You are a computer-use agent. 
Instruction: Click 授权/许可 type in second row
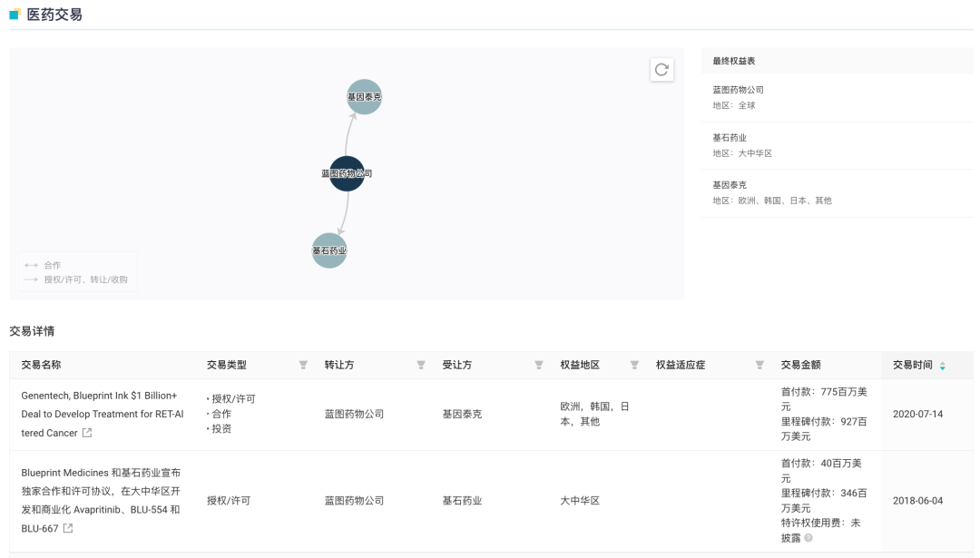tap(229, 501)
